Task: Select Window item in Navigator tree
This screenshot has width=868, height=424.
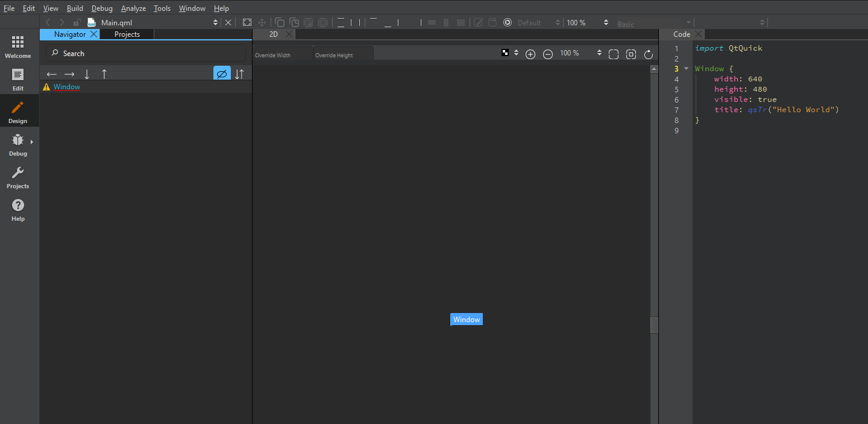Action: (x=67, y=87)
